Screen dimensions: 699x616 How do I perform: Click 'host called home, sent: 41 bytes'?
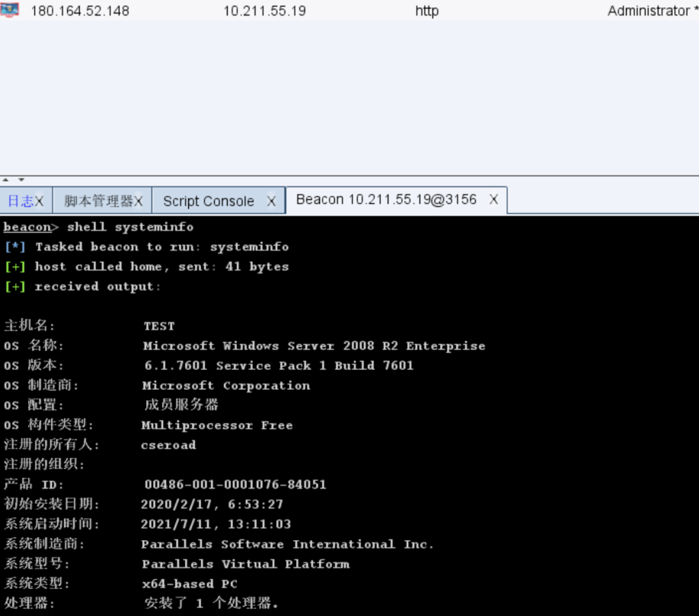162,266
